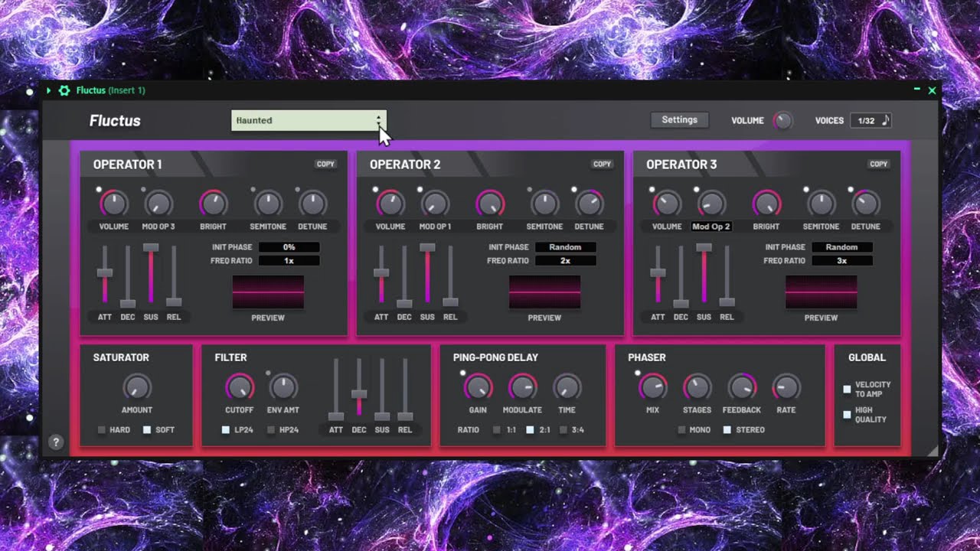This screenshot has width=980, height=551.
Task: Open Operator 3 Freq Ratio 3x selector
Action: point(842,261)
